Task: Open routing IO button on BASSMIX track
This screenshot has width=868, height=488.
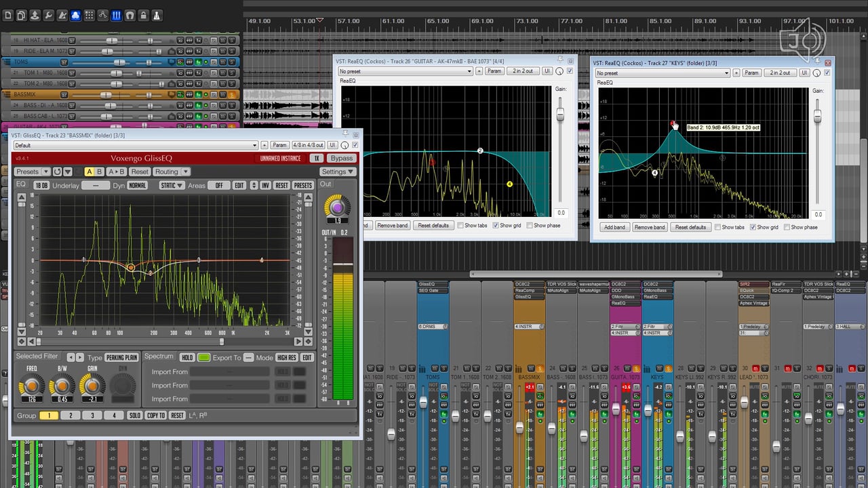Action: click(180, 94)
